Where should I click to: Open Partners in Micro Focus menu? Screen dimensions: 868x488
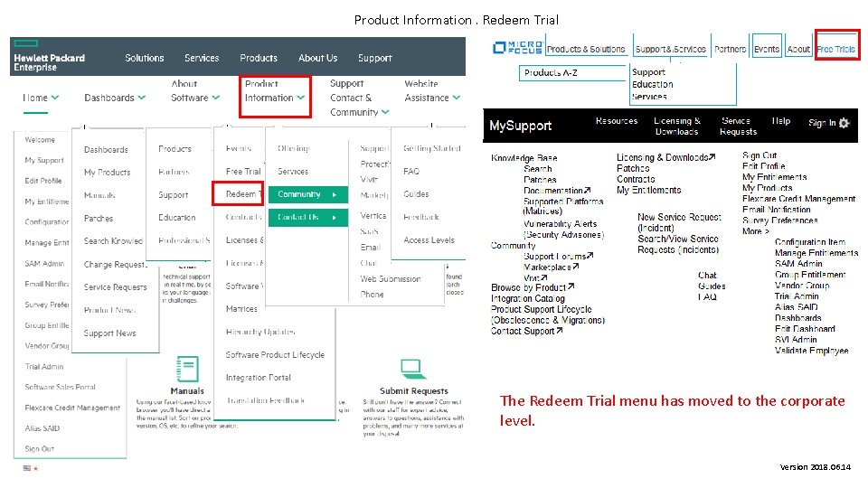click(731, 49)
